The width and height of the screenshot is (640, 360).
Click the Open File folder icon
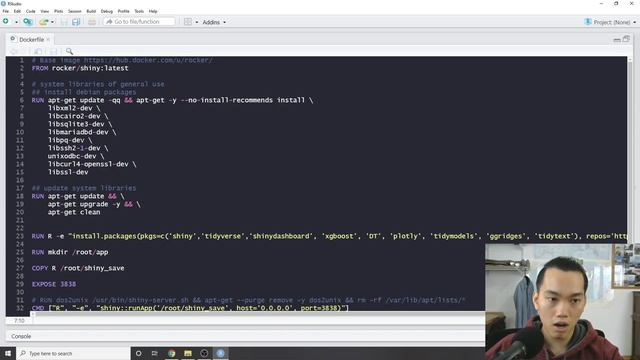pos(43,22)
